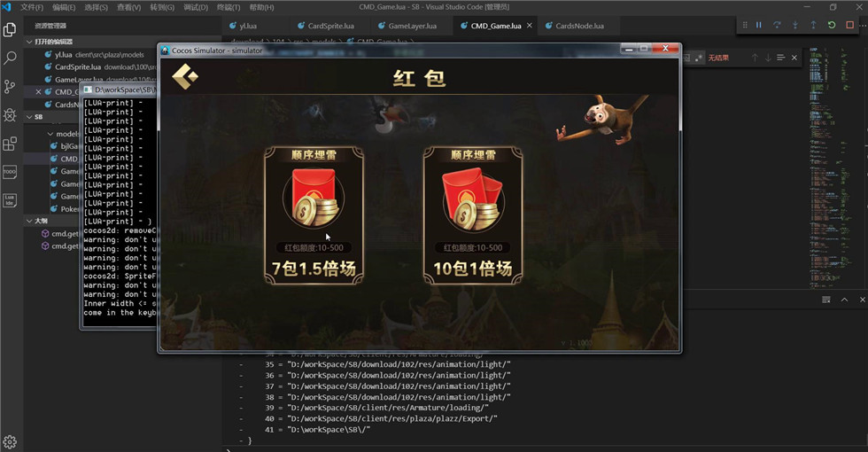This screenshot has width=868, height=452.
Task: Open Source Control in activity bar
Action: [x=10, y=87]
